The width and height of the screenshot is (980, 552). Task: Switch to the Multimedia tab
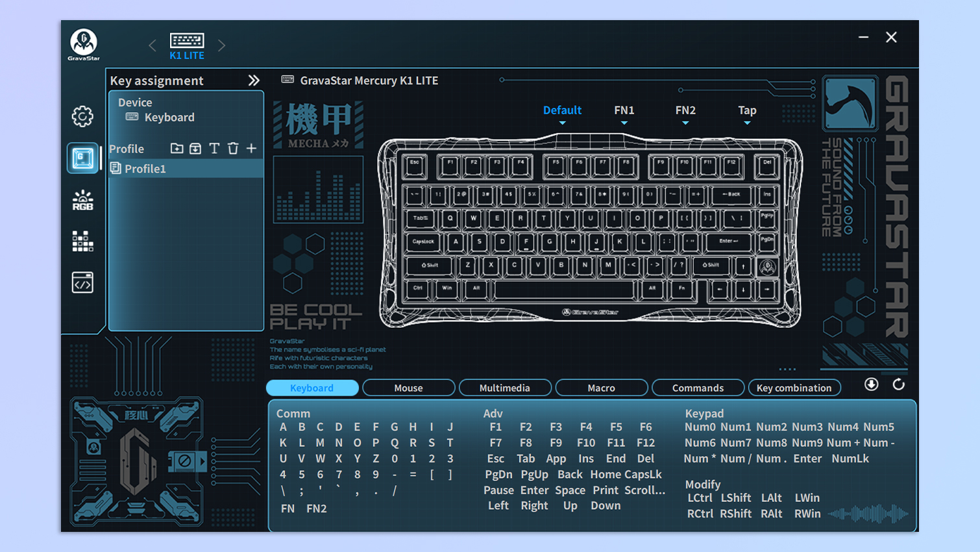click(505, 388)
